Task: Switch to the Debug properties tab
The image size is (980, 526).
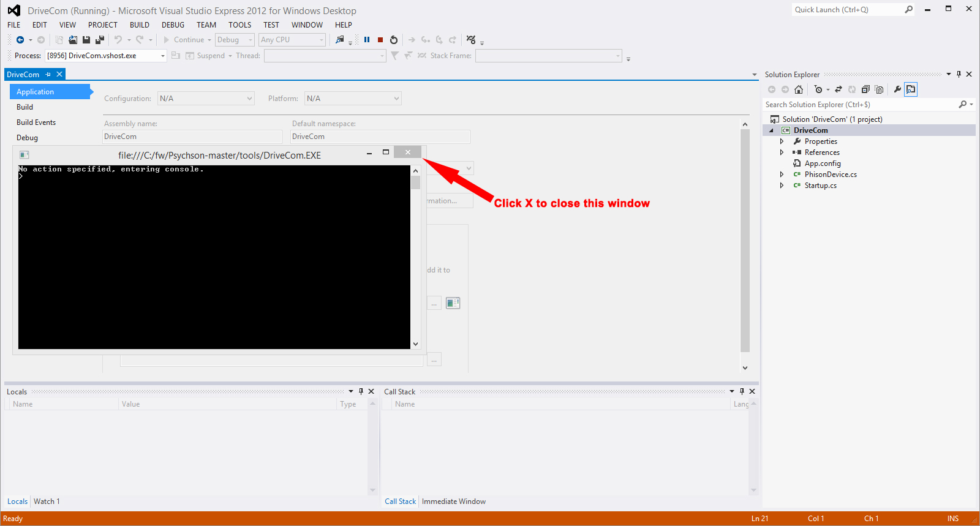Action: pyautogui.click(x=27, y=138)
